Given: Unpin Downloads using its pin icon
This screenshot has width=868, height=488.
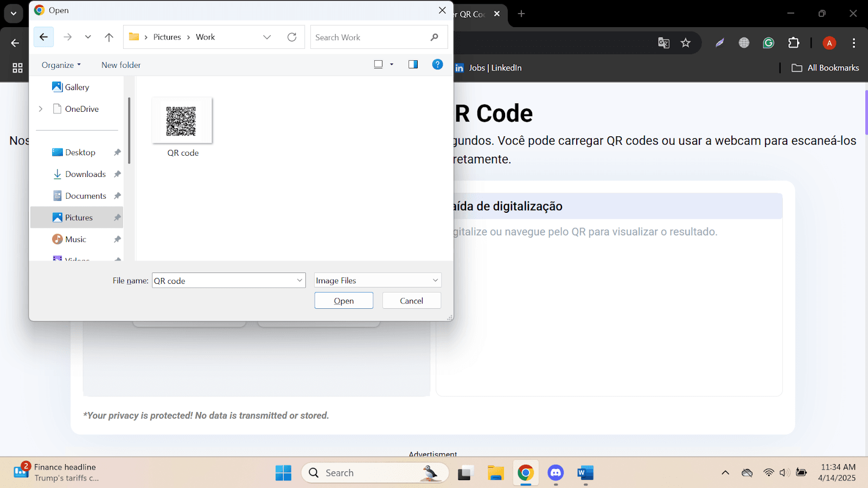Looking at the screenshot, I should pyautogui.click(x=117, y=174).
